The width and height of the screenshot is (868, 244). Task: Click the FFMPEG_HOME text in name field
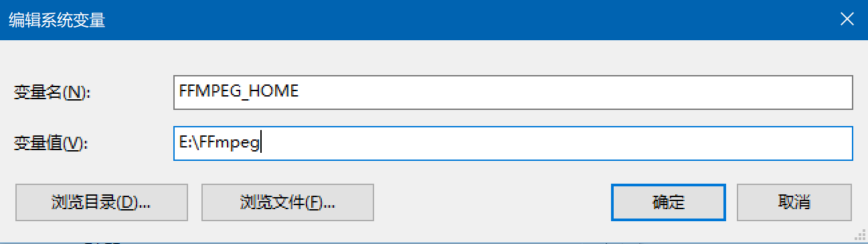239,92
